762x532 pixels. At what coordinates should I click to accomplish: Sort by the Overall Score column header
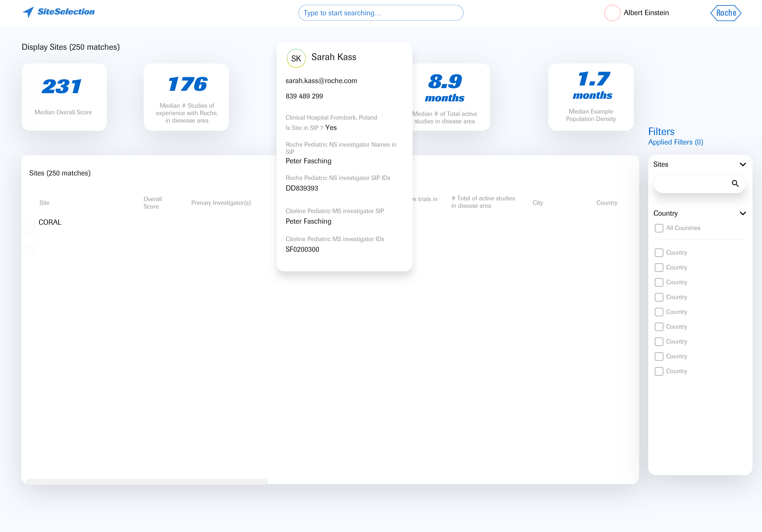153,202
